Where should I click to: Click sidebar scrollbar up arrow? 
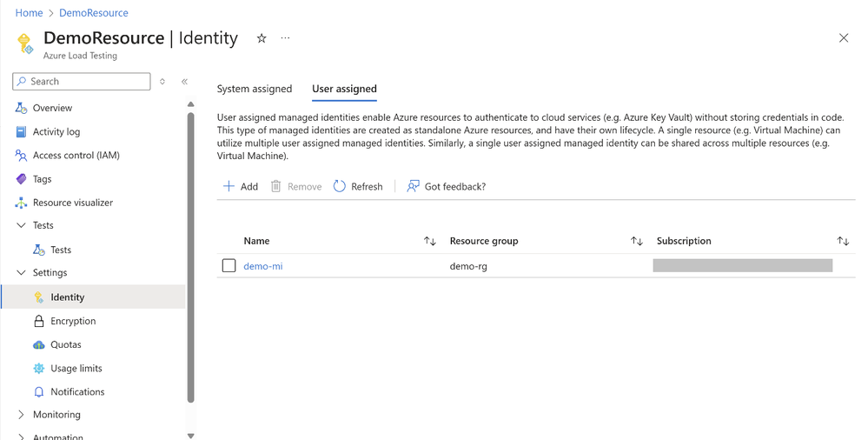click(x=191, y=104)
